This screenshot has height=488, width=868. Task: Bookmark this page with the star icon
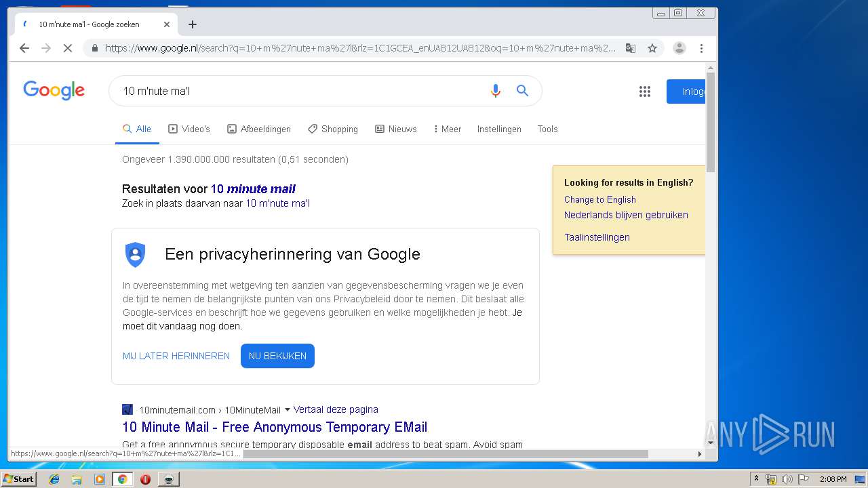[x=652, y=48]
